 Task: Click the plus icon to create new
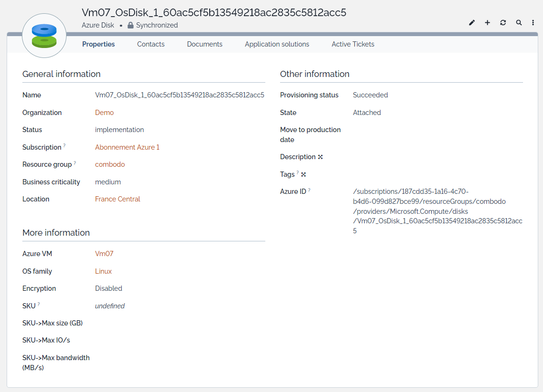487,23
